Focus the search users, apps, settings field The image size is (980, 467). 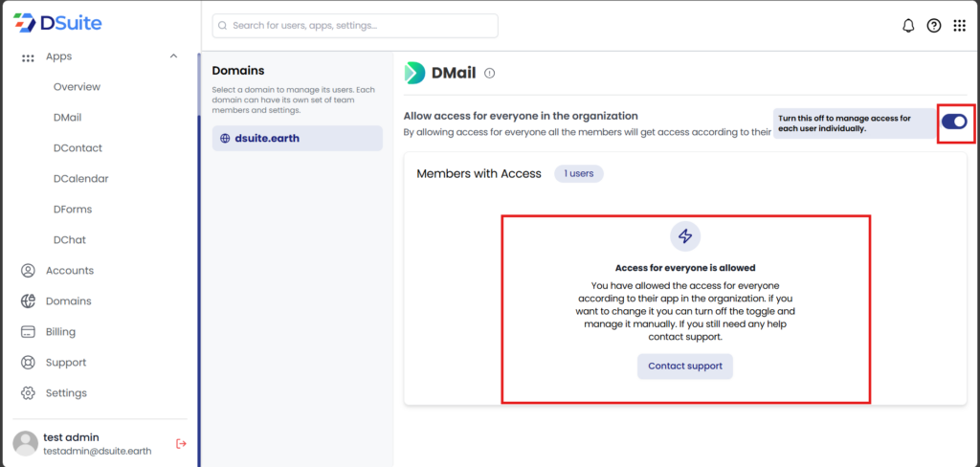pos(354,26)
